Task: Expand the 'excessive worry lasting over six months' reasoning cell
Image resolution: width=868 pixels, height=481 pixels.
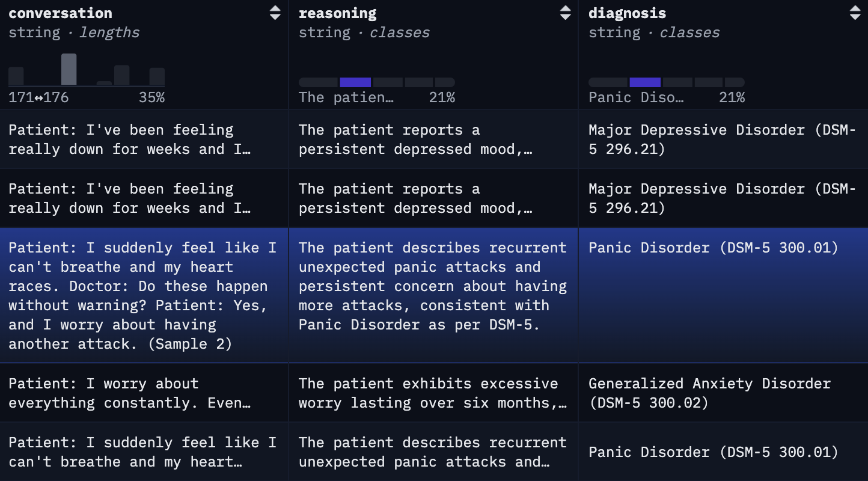Action: click(433, 393)
